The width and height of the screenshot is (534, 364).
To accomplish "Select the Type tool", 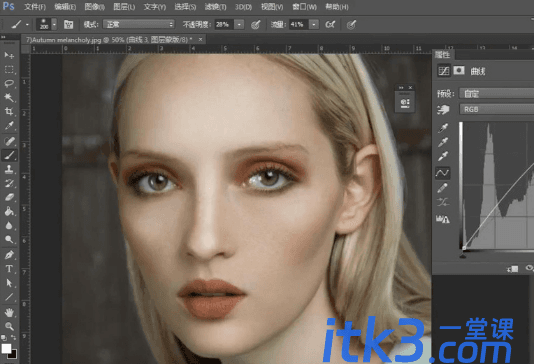I will coord(9,269).
